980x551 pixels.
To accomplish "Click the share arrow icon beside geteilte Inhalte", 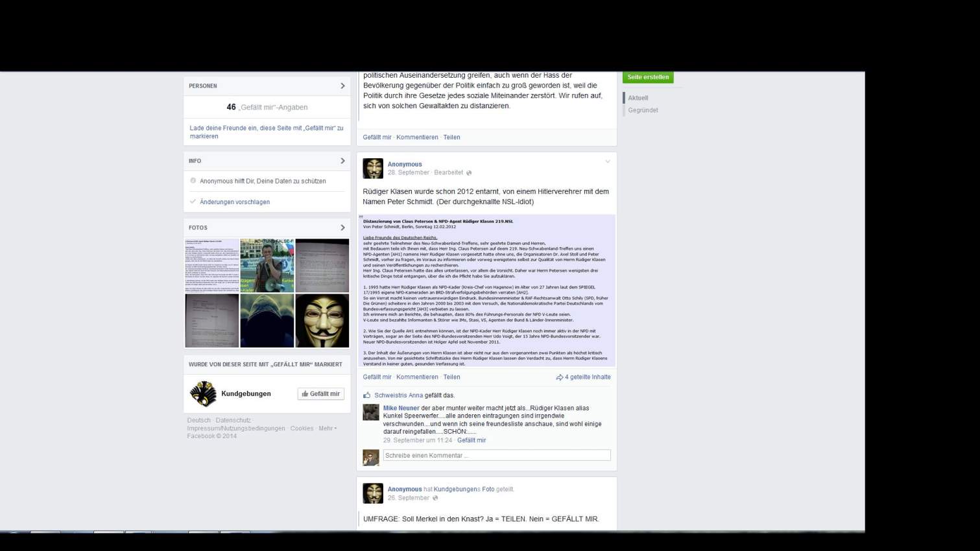I will 559,377.
